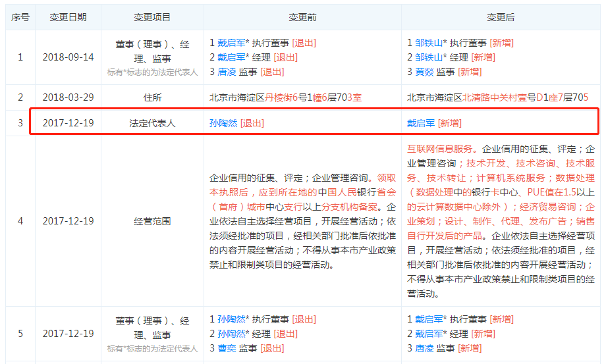Select the 序号 column header

click(x=20, y=17)
